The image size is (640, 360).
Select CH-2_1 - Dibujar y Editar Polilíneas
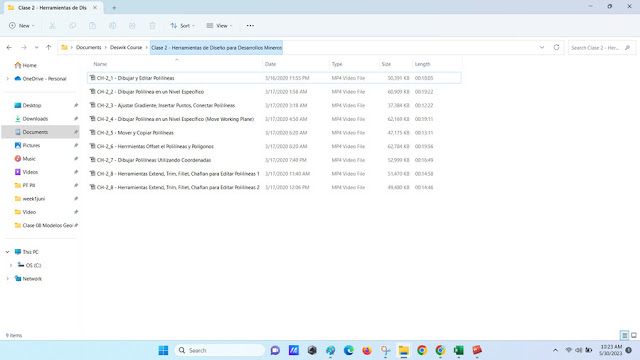[x=274, y=78]
